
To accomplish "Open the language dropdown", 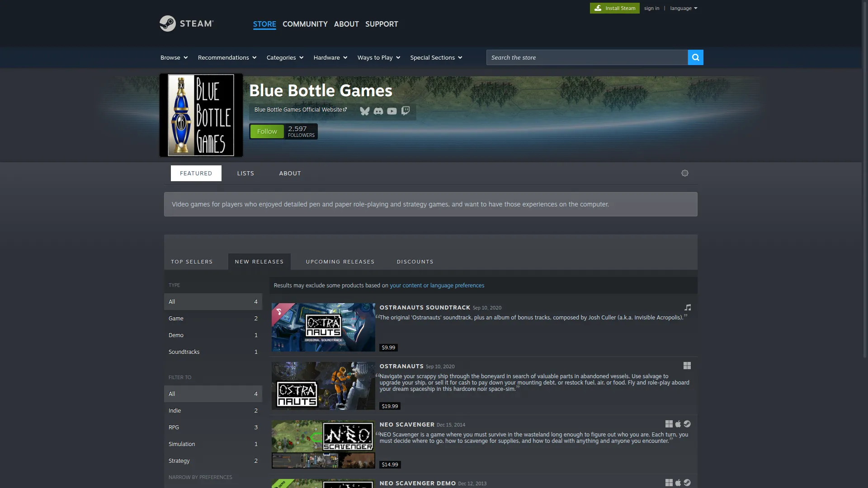I will click(x=684, y=8).
